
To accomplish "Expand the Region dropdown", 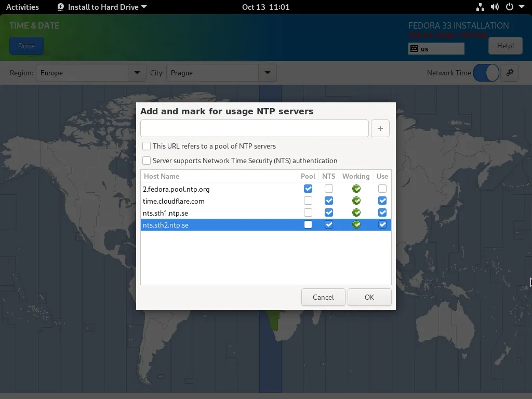I will click(x=137, y=73).
